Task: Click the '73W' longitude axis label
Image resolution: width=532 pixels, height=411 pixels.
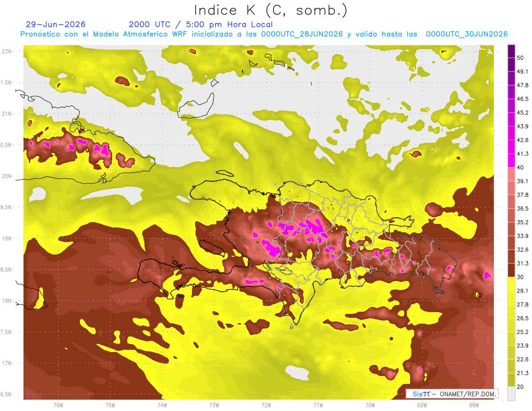Action: [x=214, y=405]
